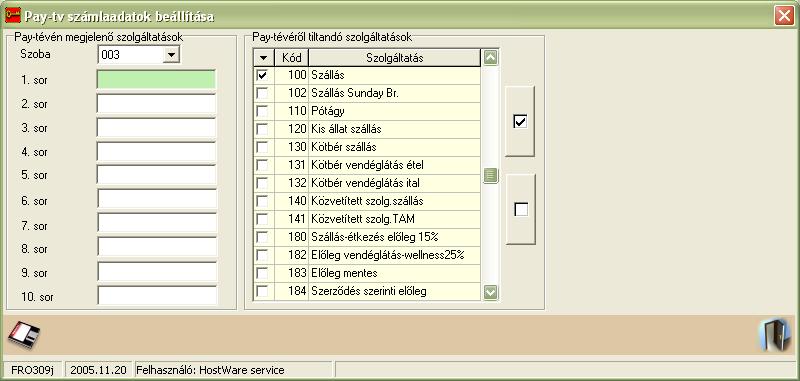Check the Kötbér szállás (130) checkbox

tap(262, 147)
